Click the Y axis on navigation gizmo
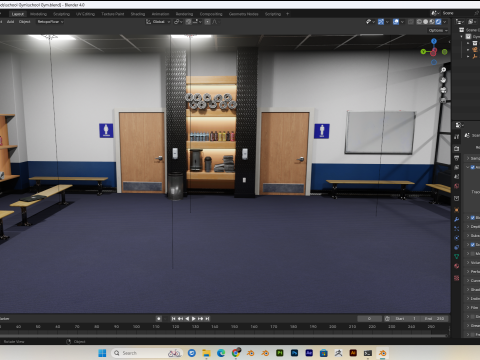The image size is (480, 360). click(423, 52)
